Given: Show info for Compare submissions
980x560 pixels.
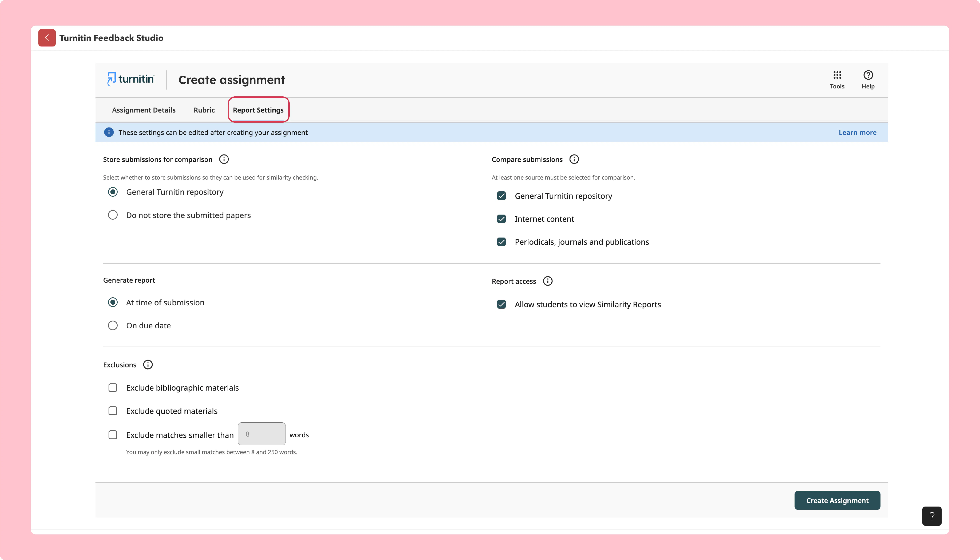Looking at the screenshot, I should [x=574, y=159].
